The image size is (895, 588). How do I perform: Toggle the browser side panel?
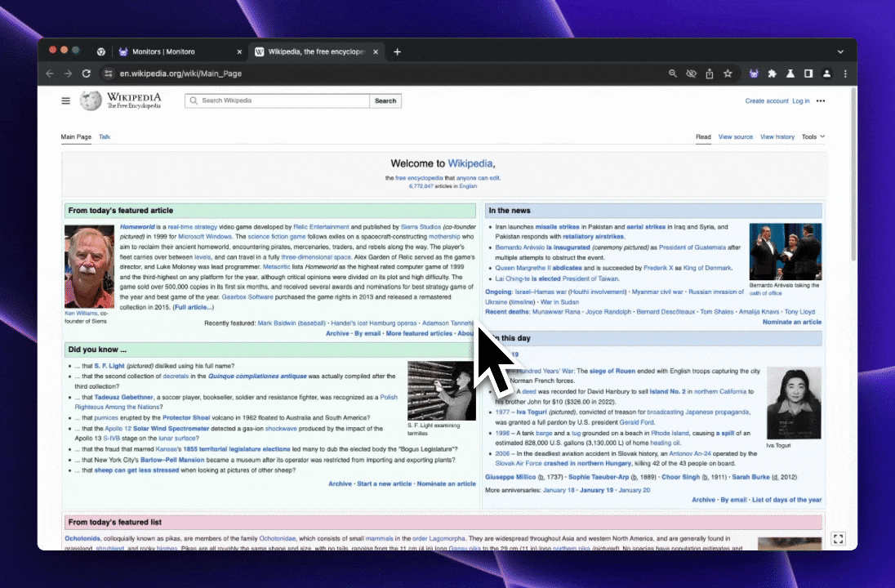tap(808, 73)
